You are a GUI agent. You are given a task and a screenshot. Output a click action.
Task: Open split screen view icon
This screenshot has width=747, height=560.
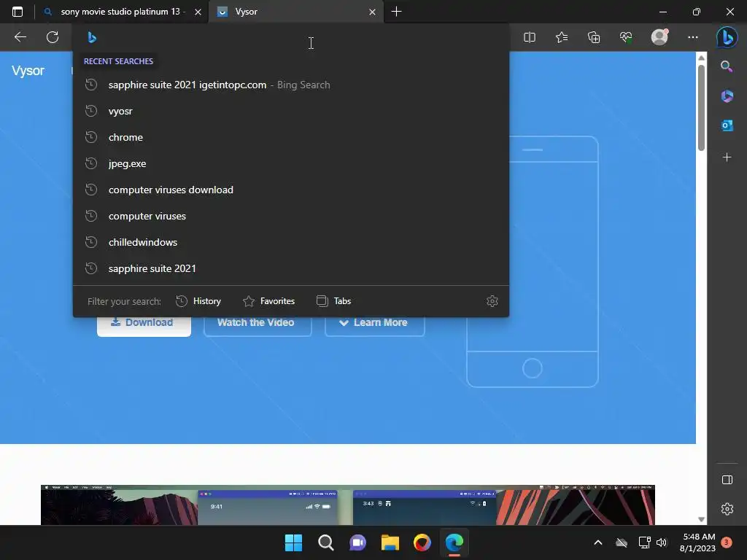click(x=530, y=37)
